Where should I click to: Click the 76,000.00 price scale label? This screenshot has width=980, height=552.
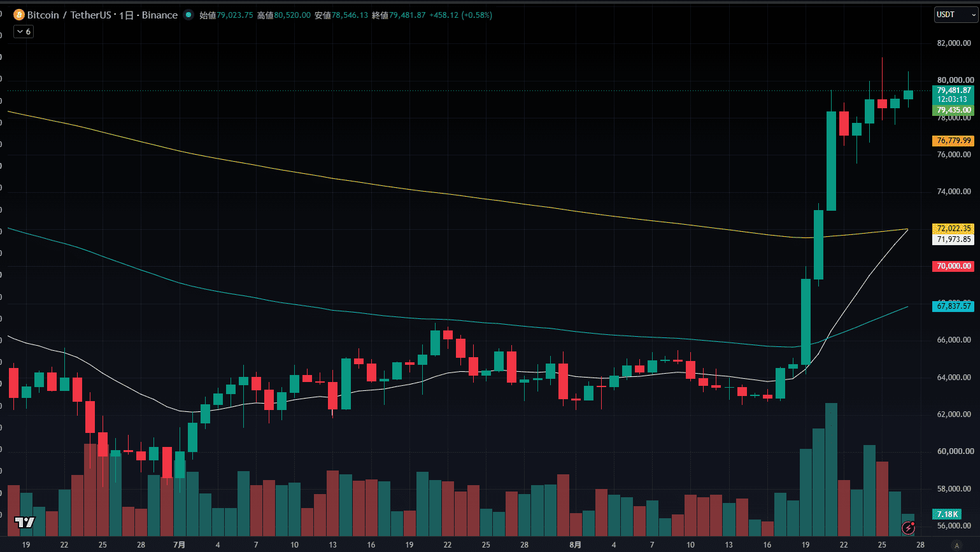tap(954, 155)
